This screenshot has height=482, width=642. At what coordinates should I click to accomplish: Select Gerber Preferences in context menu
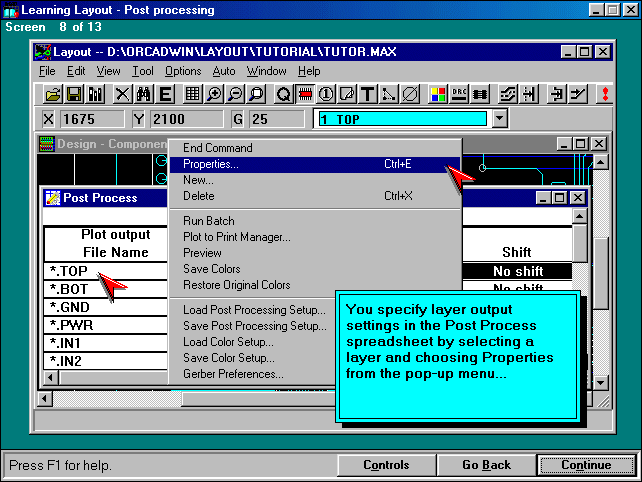[233, 374]
